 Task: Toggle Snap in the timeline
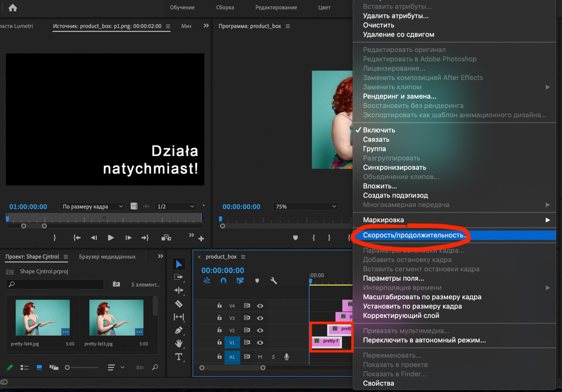(223, 281)
